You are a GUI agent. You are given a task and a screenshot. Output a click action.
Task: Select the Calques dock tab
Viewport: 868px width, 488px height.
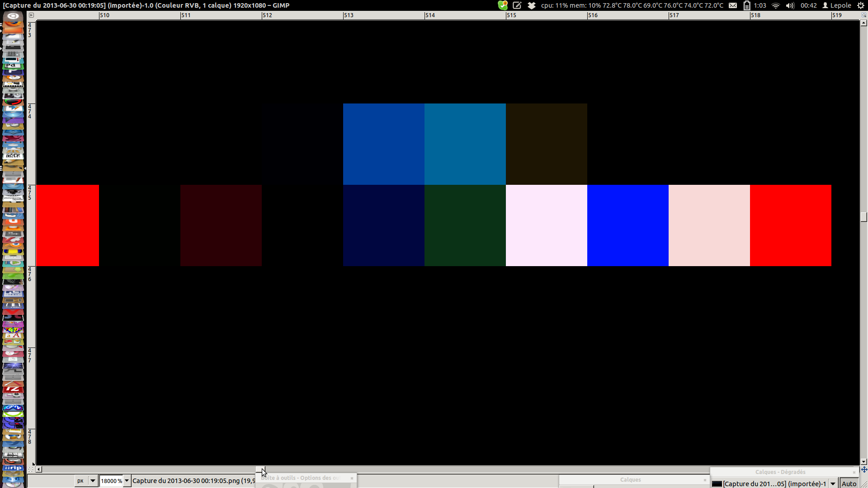(630, 479)
